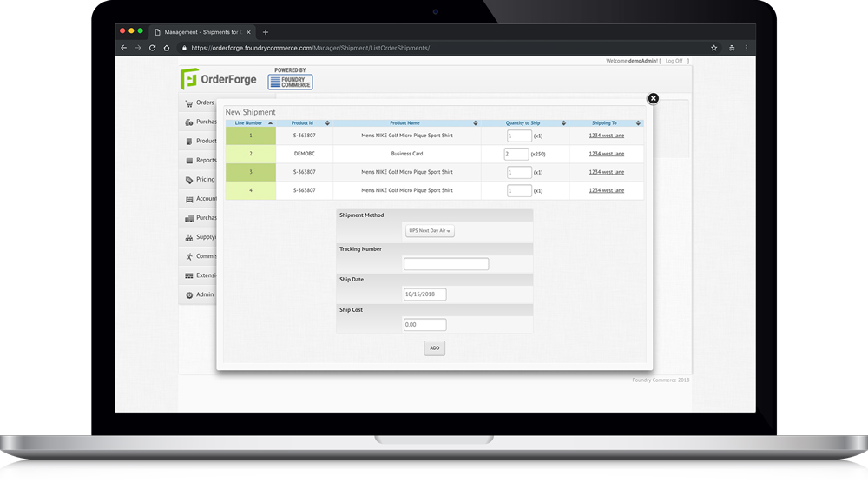Click the ADD button
This screenshot has width=868, height=483.
[x=434, y=348]
